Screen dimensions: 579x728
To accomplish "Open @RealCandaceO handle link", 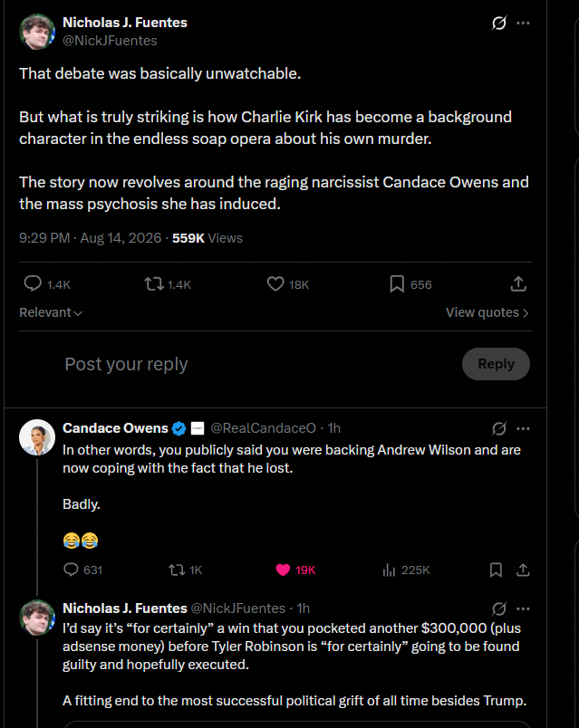I will 263,428.
